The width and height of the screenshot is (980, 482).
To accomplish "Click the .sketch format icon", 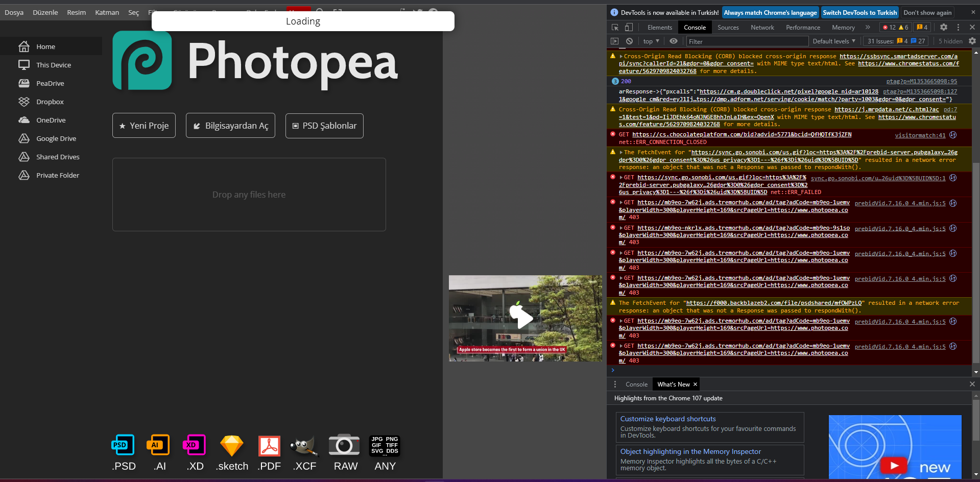I will tap(231, 445).
